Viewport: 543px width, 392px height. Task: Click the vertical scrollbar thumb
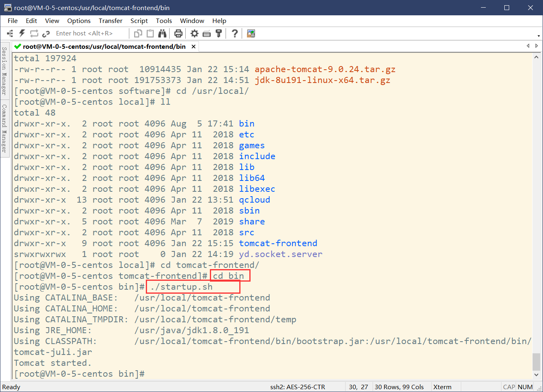point(536,361)
